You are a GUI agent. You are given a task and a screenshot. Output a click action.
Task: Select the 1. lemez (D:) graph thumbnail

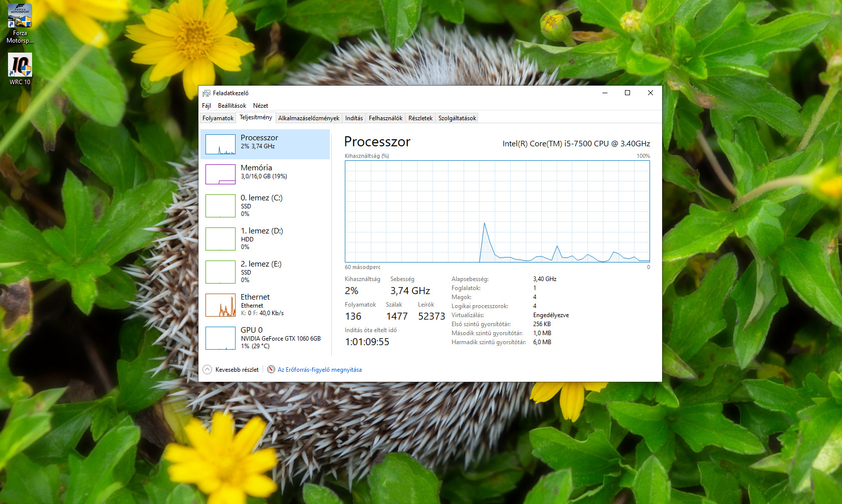[221, 239]
